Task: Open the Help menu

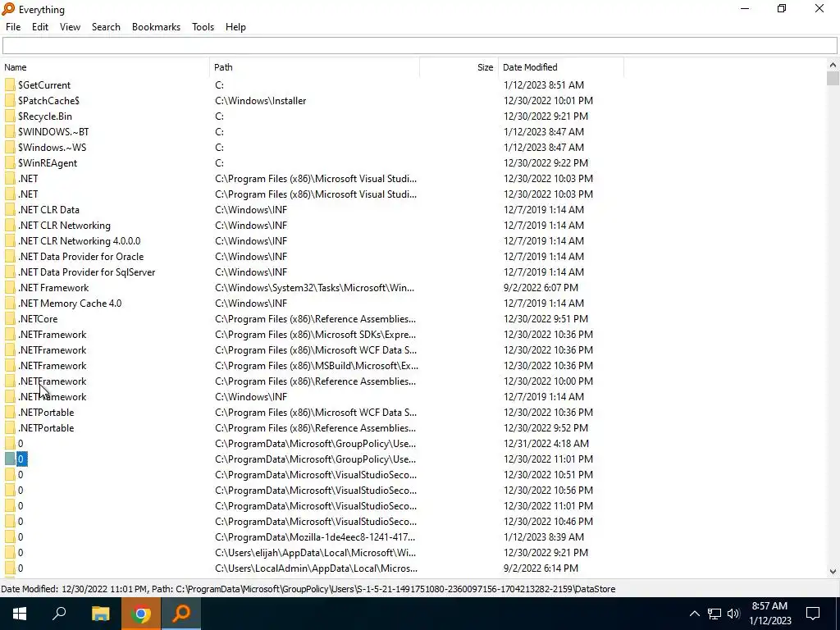Action: [235, 27]
